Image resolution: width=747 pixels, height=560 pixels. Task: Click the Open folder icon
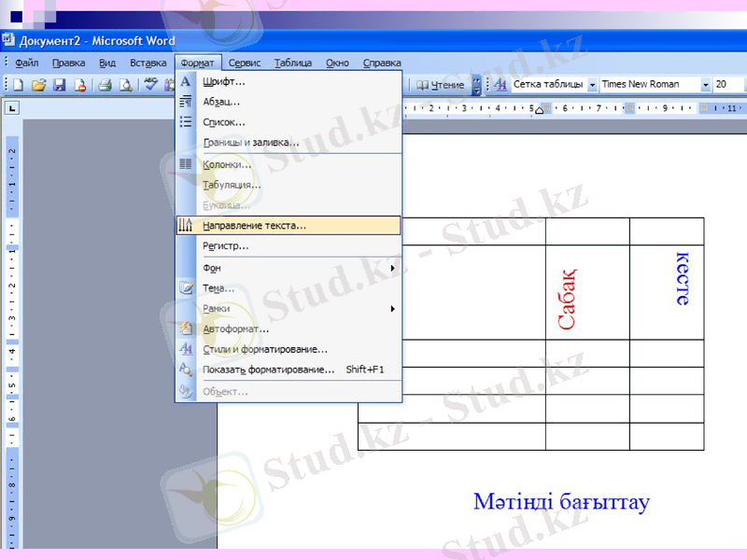tap(38, 85)
